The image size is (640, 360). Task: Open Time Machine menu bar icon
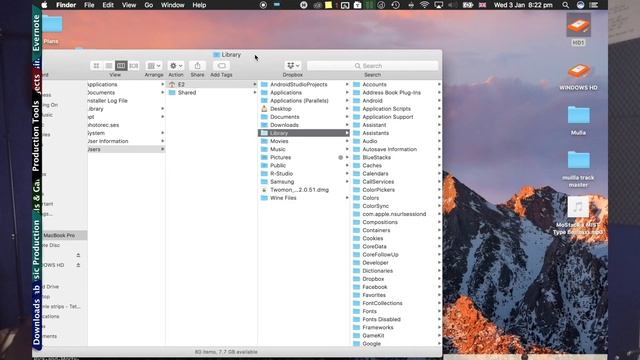click(396, 5)
